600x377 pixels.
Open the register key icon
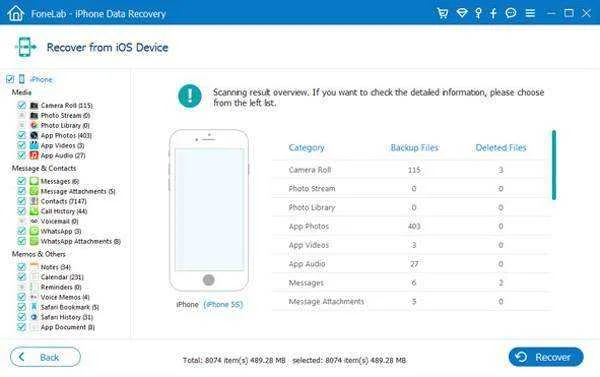pyautogui.click(x=478, y=13)
